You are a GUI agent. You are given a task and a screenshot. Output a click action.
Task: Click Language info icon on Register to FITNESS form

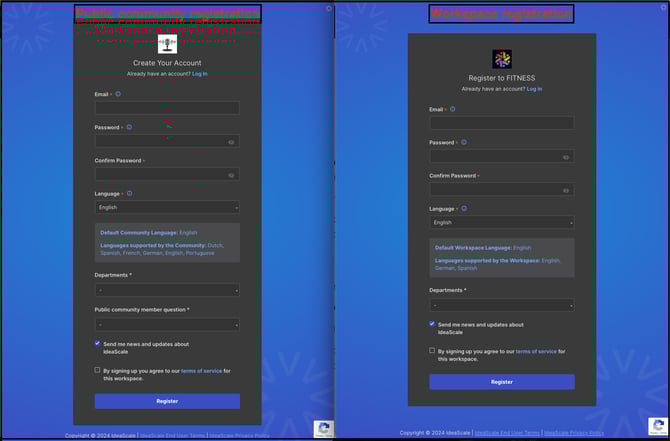coord(464,209)
